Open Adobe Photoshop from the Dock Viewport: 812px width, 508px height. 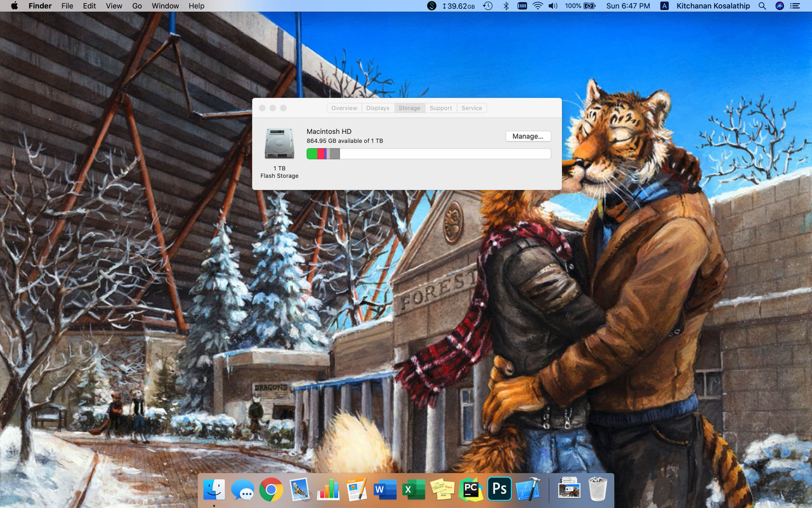tap(499, 489)
